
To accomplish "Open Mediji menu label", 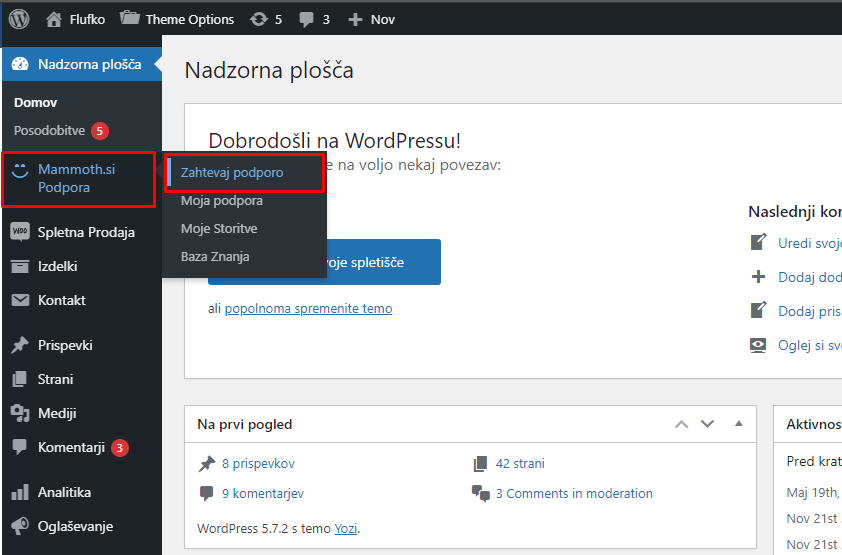I will pos(57,413).
